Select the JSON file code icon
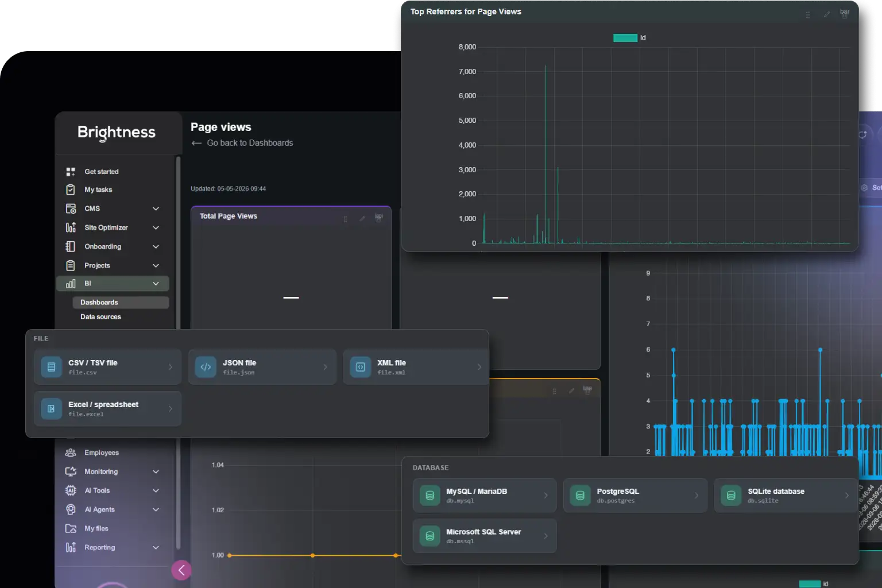Screen dimensions: 882x588 tap(206, 367)
